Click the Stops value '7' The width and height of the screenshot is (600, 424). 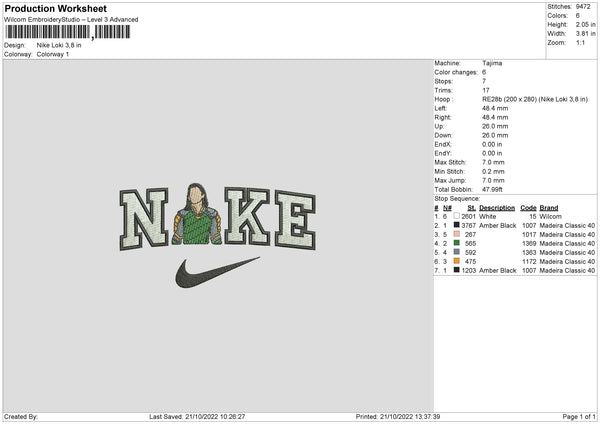click(484, 81)
